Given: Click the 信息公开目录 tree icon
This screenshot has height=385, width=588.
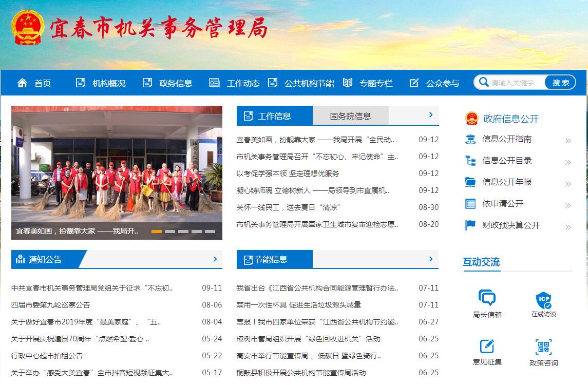Looking at the screenshot, I should (x=470, y=161).
